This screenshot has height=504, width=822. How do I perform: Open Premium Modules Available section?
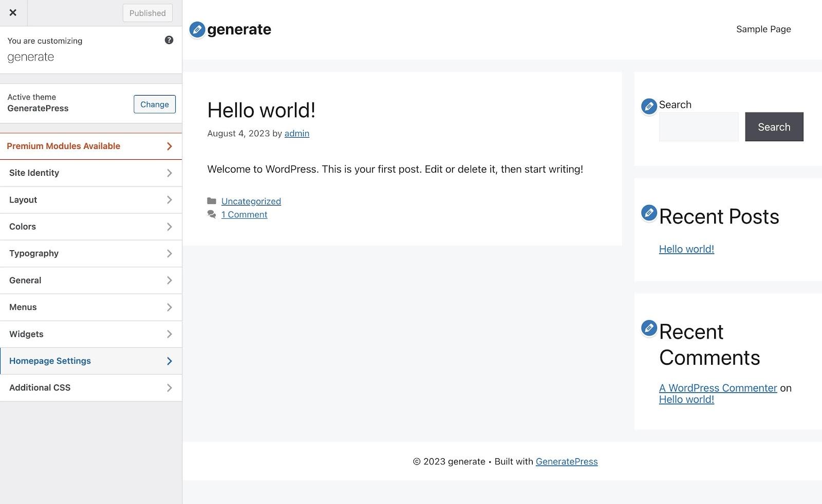click(91, 146)
